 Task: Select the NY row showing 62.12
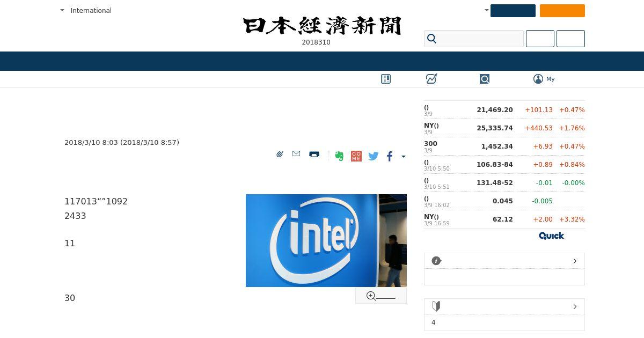coord(504,219)
